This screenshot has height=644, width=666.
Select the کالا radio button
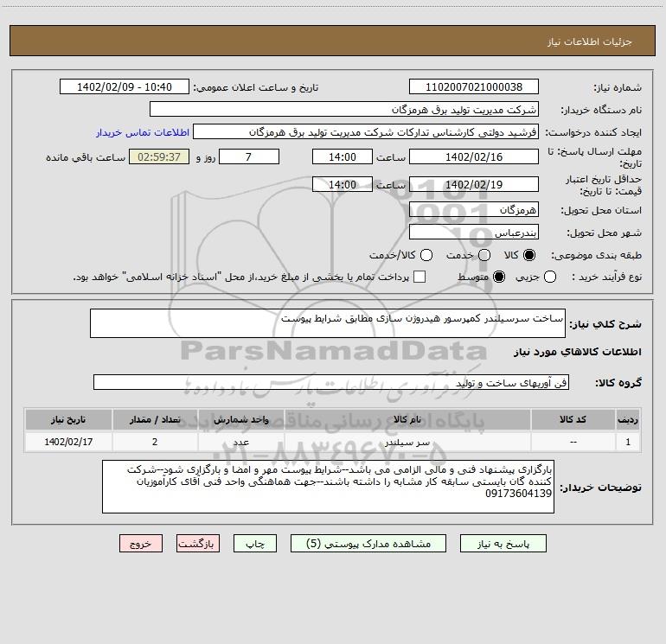[x=529, y=255]
